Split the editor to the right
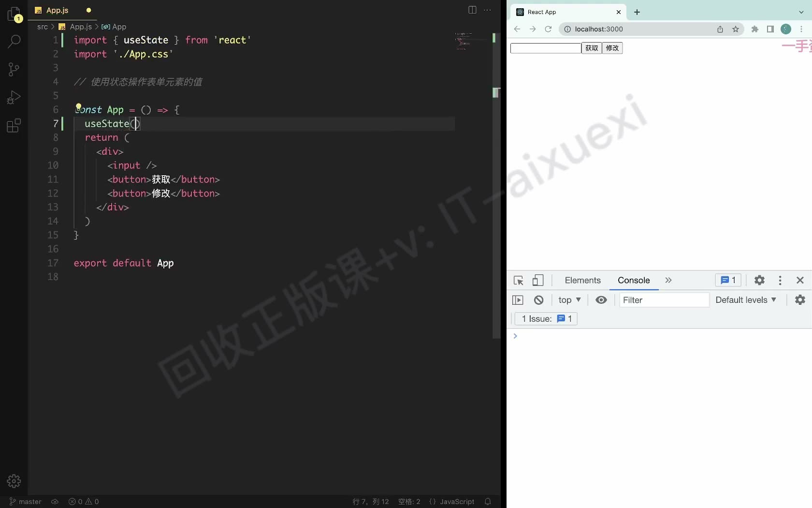Screen dimensions: 812x508 (x=472, y=10)
